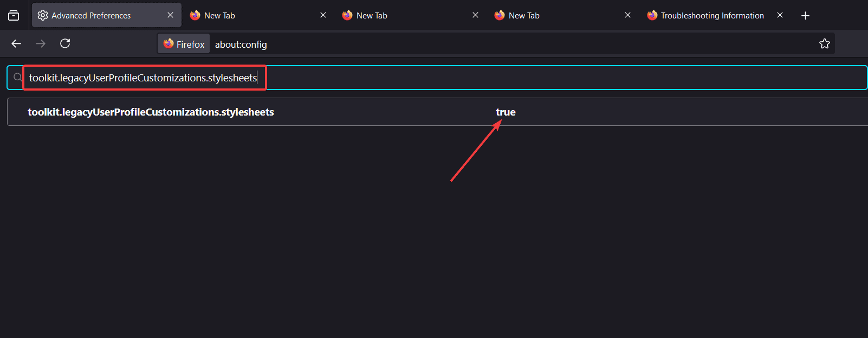Click the Firefox identity icon in address bar

[184, 44]
